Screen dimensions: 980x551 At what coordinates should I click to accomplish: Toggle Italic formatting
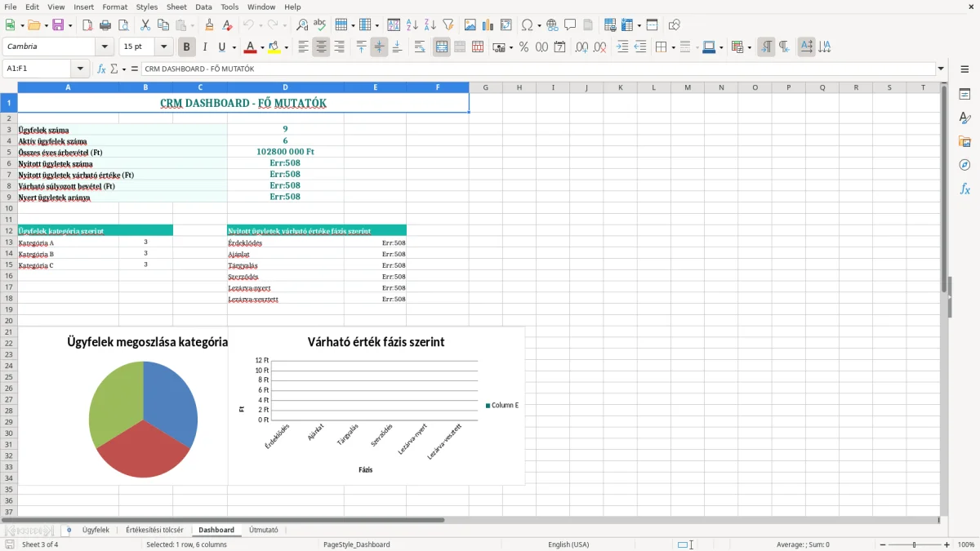(x=205, y=47)
